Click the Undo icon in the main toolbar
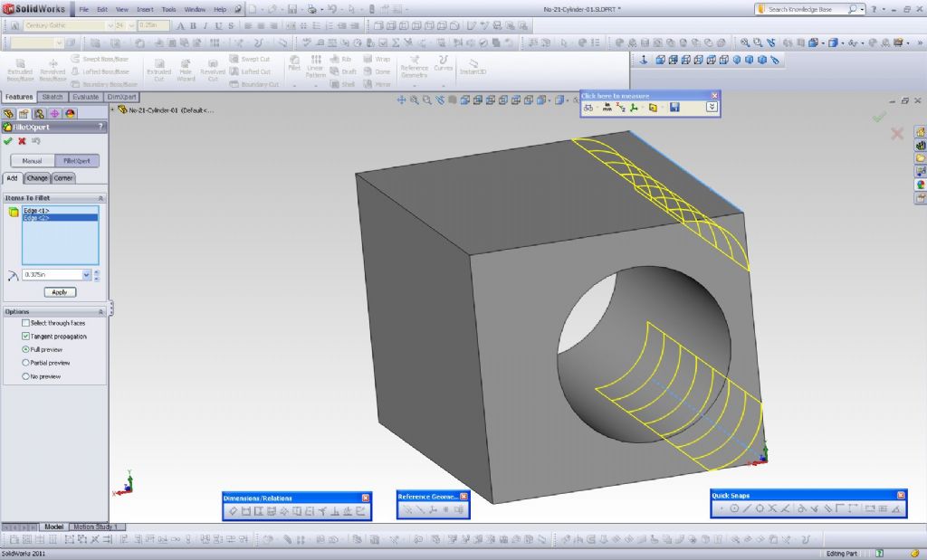927x560 pixels. pos(331,9)
